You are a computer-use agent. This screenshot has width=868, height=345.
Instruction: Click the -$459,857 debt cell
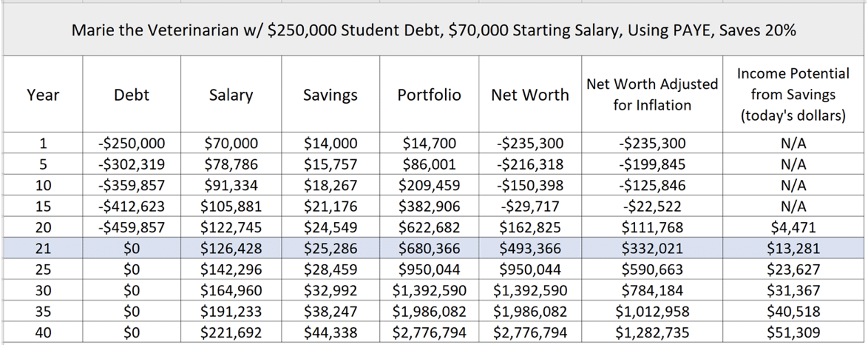pos(131,227)
